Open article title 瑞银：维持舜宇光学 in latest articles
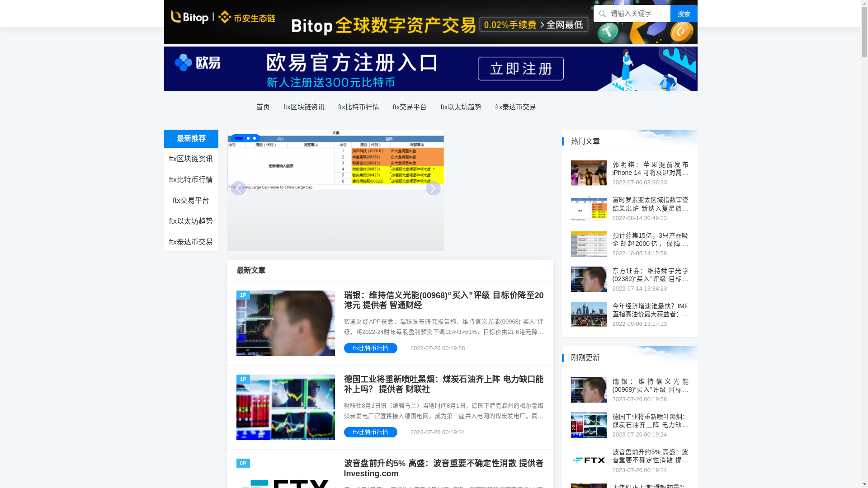The height and width of the screenshot is (488, 868). 443,300
